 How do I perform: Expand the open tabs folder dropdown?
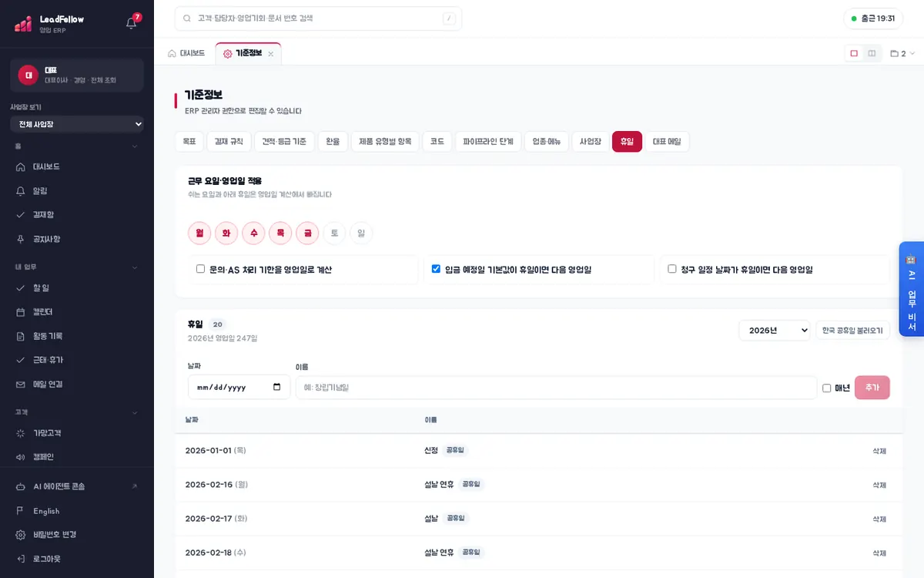(902, 53)
